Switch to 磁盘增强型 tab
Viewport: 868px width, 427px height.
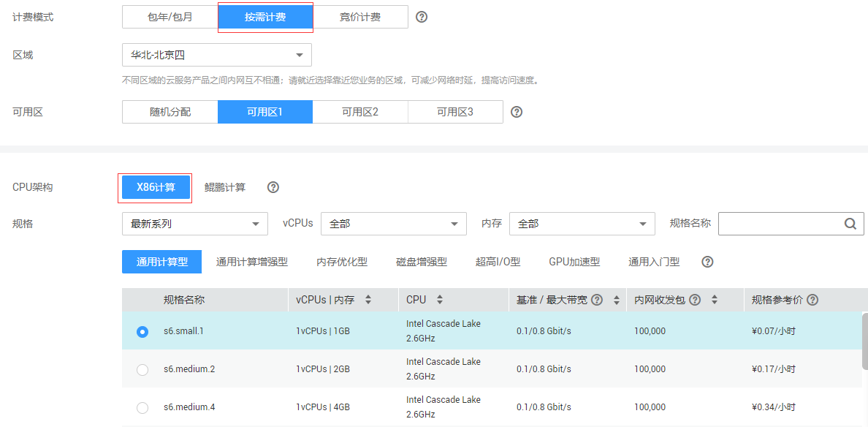point(422,262)
